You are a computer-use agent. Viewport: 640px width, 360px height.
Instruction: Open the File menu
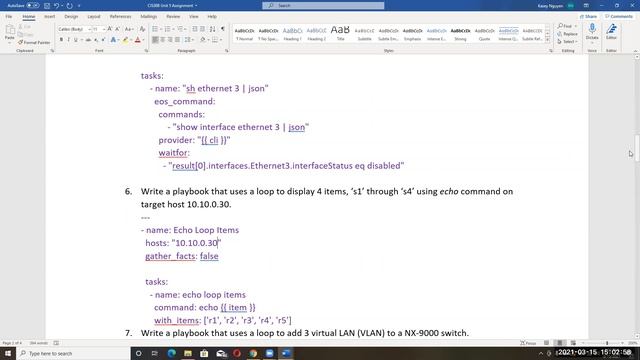pyautogui.click(x=9, y=17)
